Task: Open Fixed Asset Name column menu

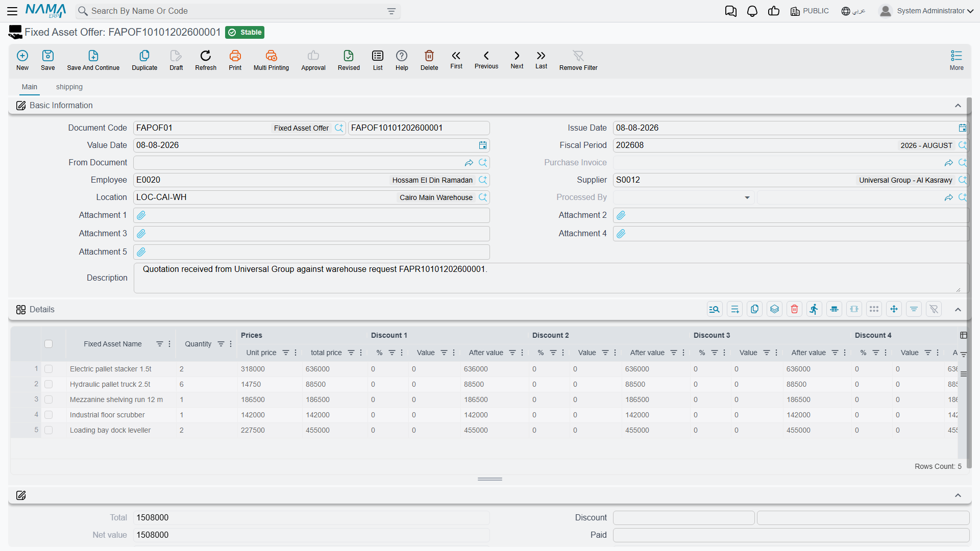Action: (x=169, y=344)
